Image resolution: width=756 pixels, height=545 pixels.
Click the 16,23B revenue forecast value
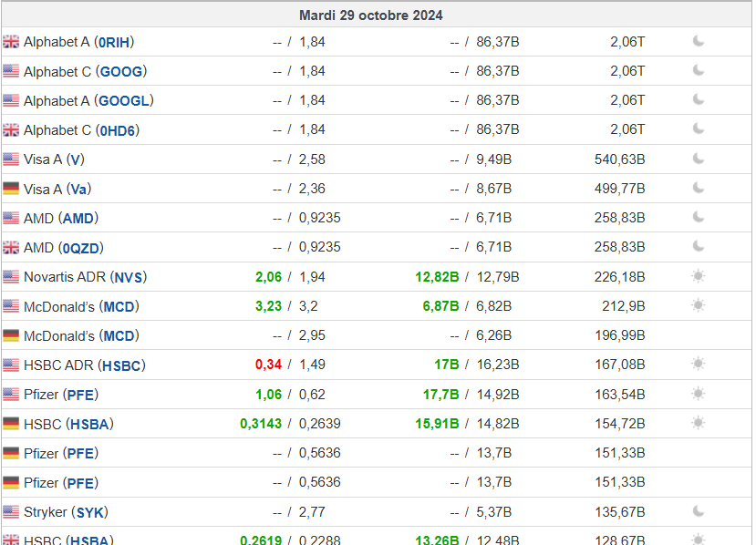click(x=498, y=365)
